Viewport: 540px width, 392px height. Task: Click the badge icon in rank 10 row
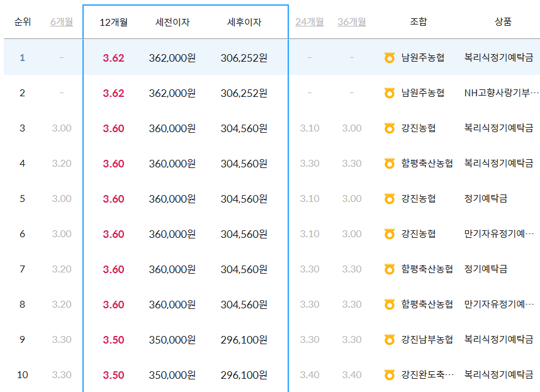coord(389,374)
